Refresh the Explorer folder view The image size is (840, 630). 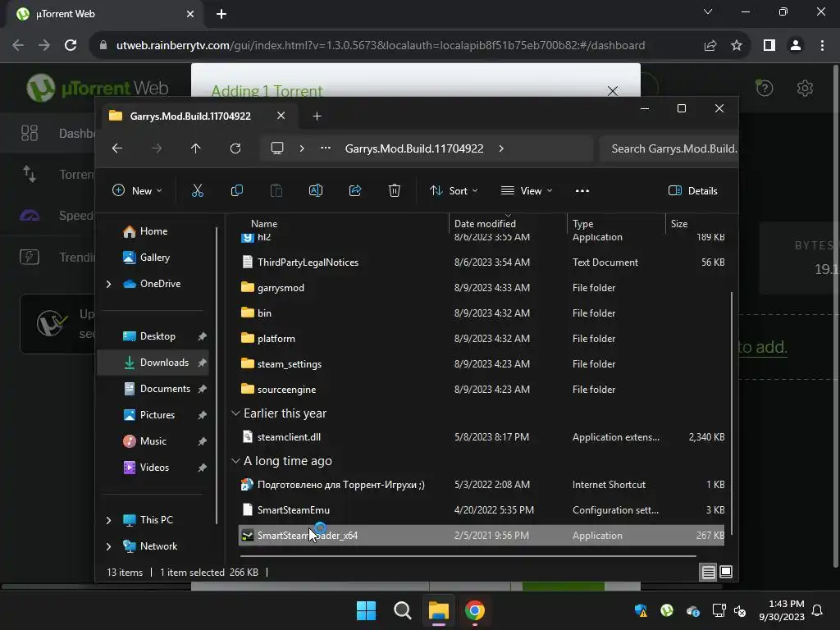(235, 148)
